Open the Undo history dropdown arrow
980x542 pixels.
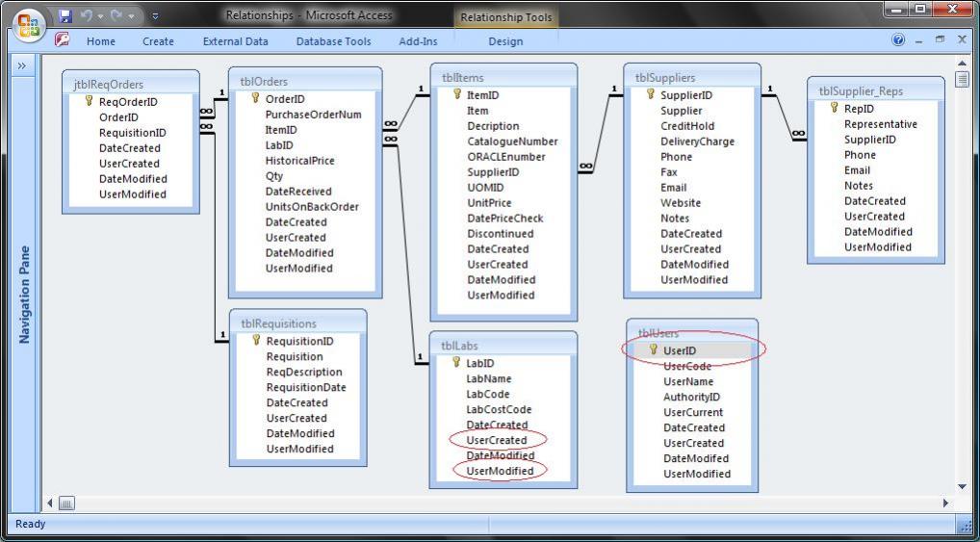[100, 17]
